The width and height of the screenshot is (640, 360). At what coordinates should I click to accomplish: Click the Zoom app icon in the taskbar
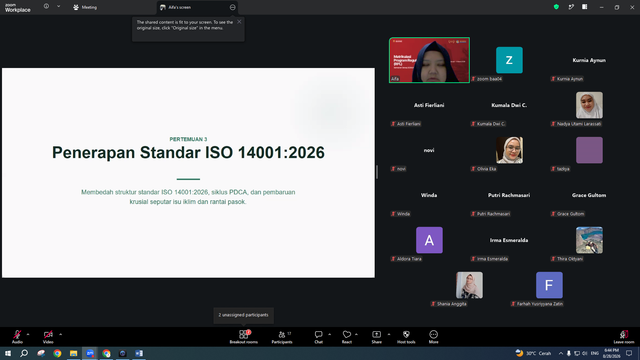[90, 353]
